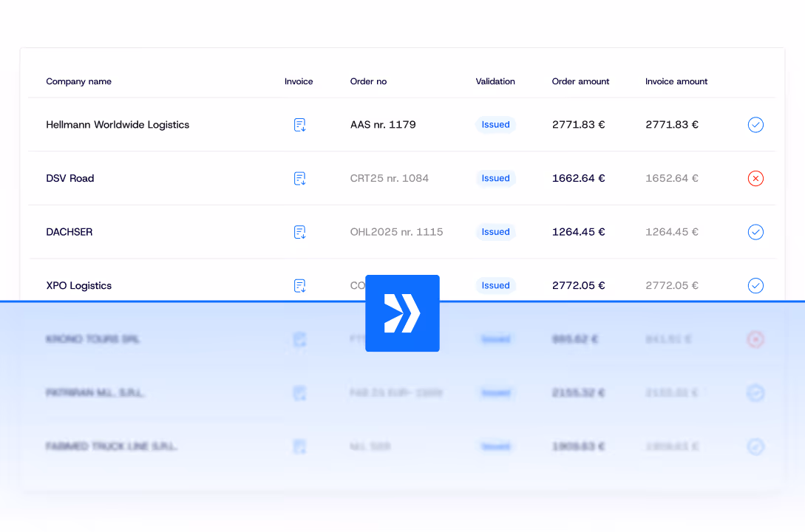This screenshot has width=805, height=532.
Task: Click the Issued badge for Hellmann row
Action: (495, 125)
